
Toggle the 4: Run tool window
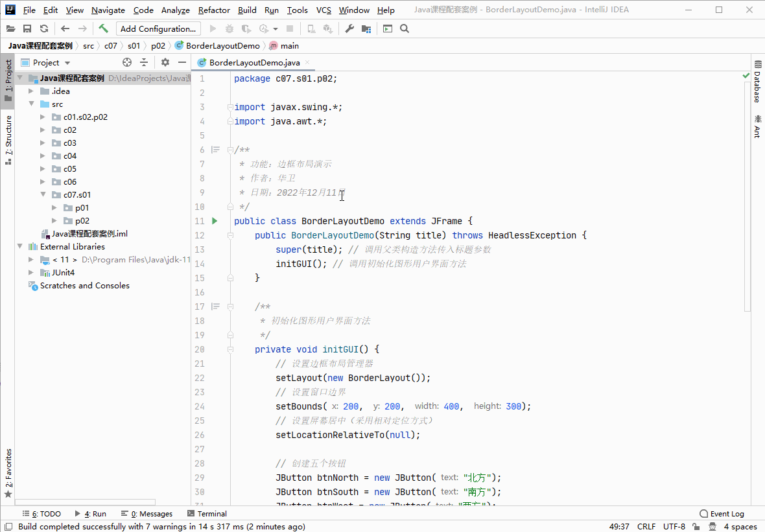tap(90, 514)
